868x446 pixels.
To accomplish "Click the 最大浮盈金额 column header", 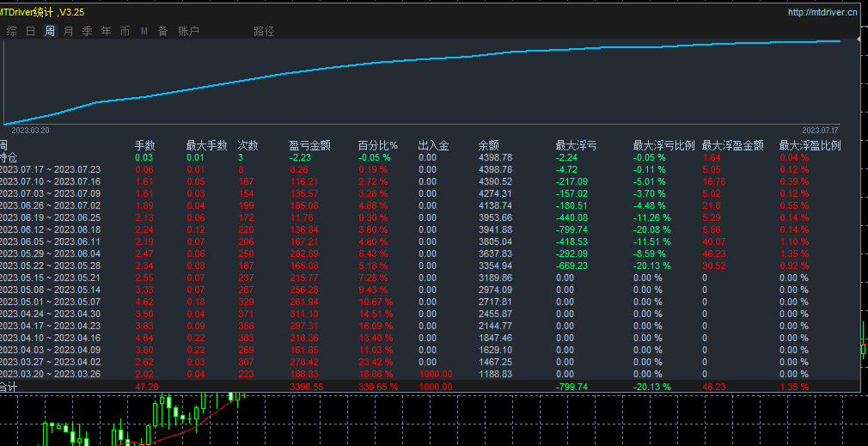I will (733, 145).
